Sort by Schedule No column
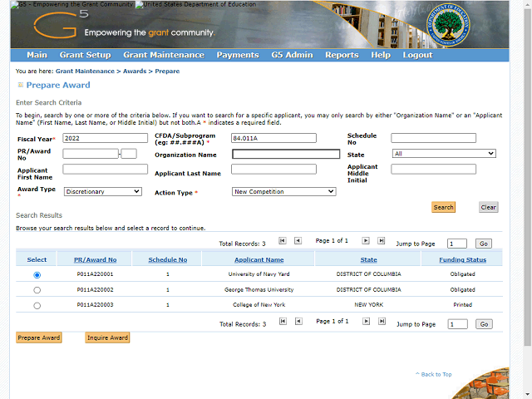Viewport: 532px width, 399px height. coord(168,260)
